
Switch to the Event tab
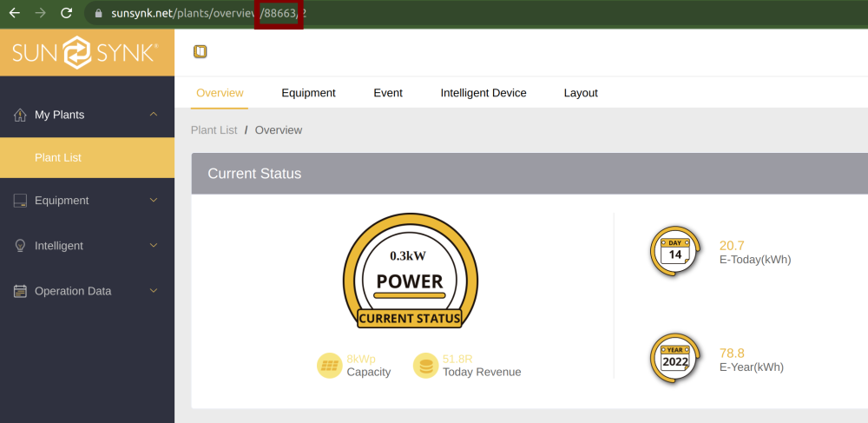pyautogui.click(x=388, y=93)
